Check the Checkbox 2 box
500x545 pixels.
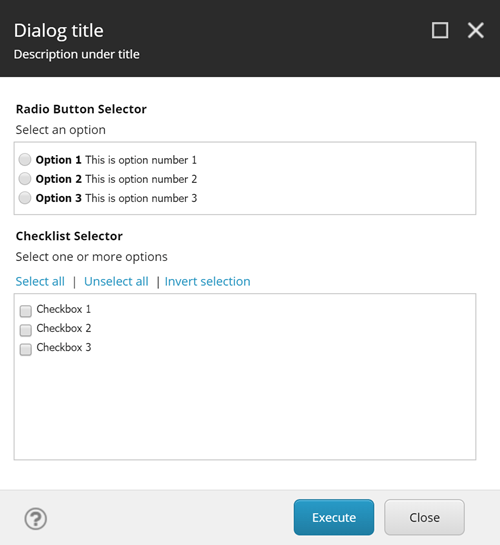pos(26,330)
